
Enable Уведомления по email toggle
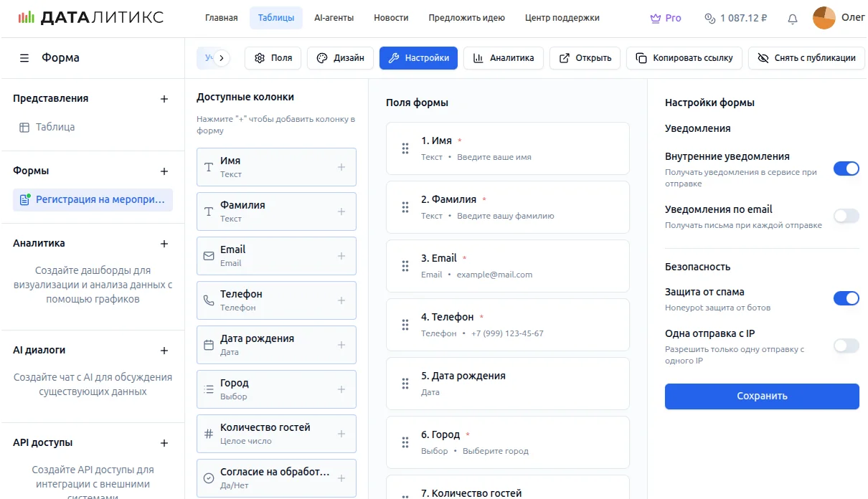point(846,216)
